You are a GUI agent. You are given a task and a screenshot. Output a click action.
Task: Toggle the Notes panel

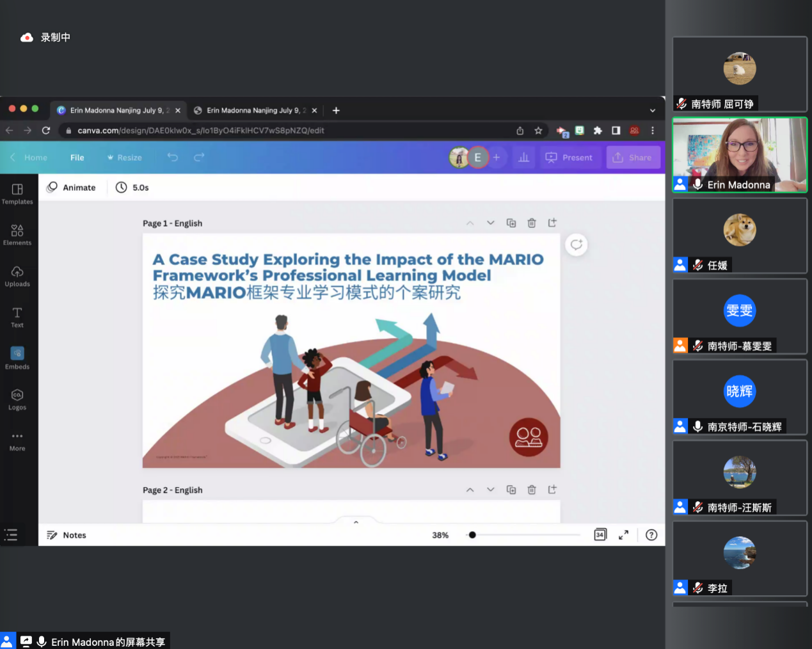point(67,535)
